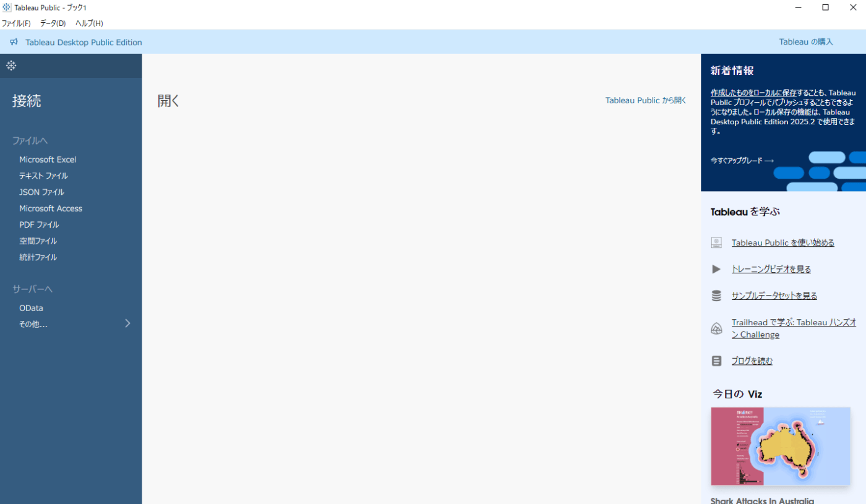866x504 pixels.
Task: Click the Tableau logo icon in sidebar header
Action: [11, 66]
